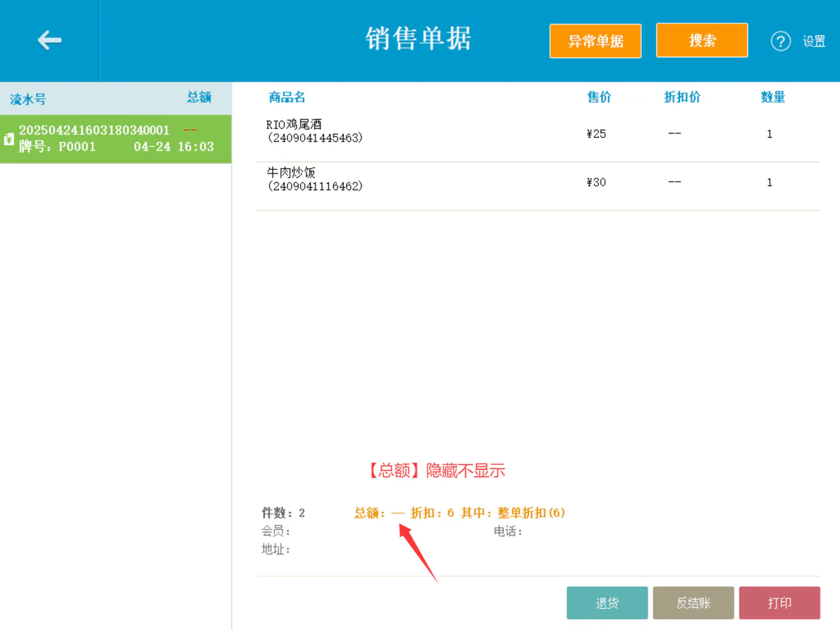Click the 售价 column header
The image size is (840, 630).
(x=599, y=97)
